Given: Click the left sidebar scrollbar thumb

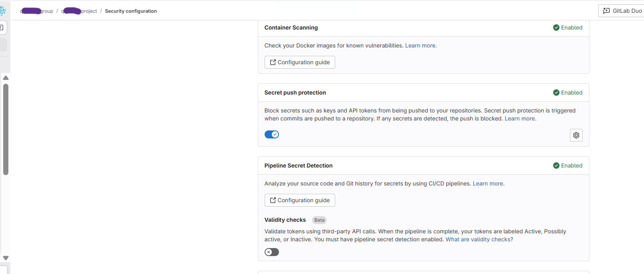Looking at the screenshot, I should [6, 129].
